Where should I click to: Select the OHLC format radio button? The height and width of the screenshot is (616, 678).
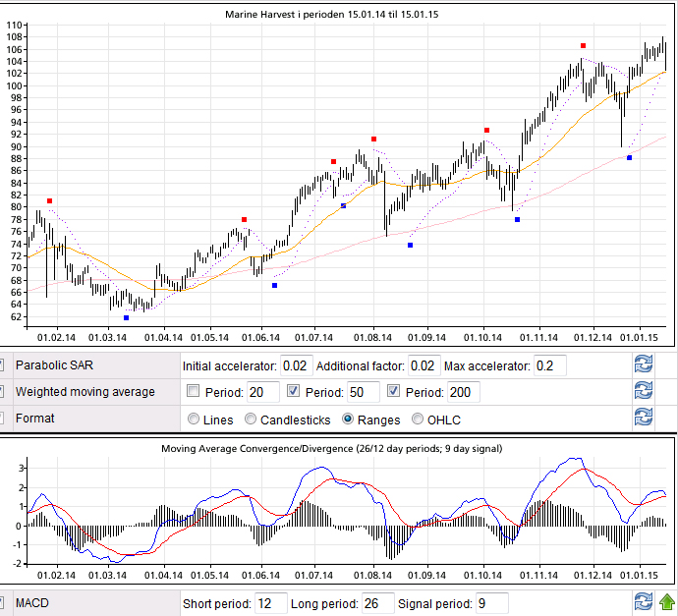click(x=421, y=420)
